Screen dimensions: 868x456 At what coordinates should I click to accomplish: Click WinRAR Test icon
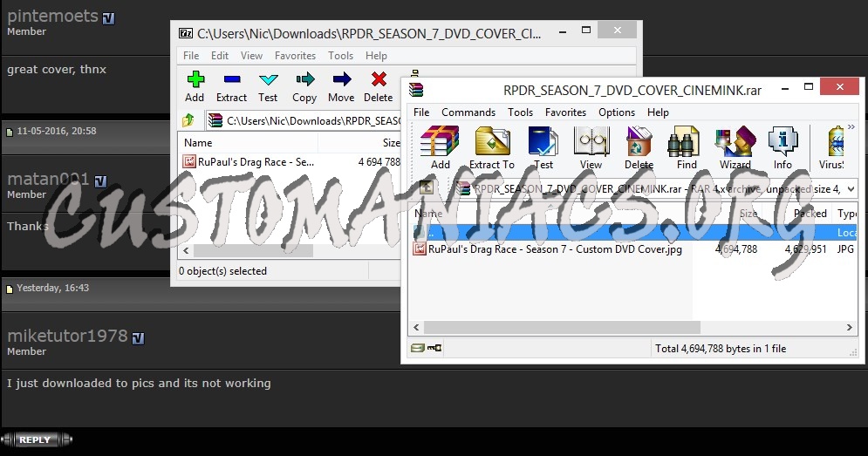click(x=543, y=141)
